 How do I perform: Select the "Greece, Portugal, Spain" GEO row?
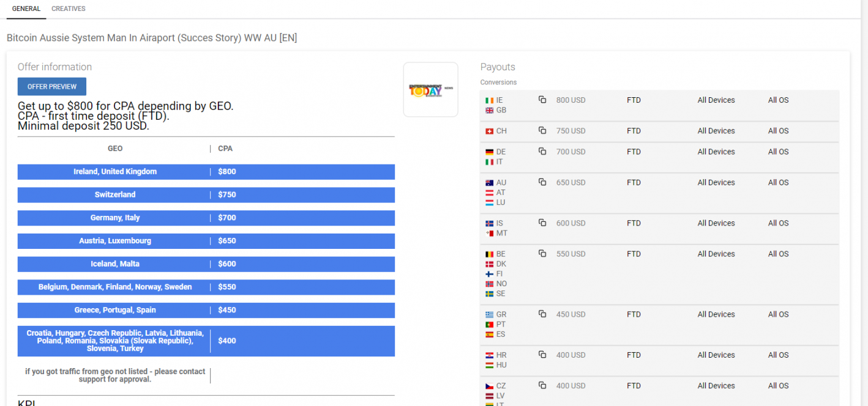pyautogui.click(x=206, y=310)
